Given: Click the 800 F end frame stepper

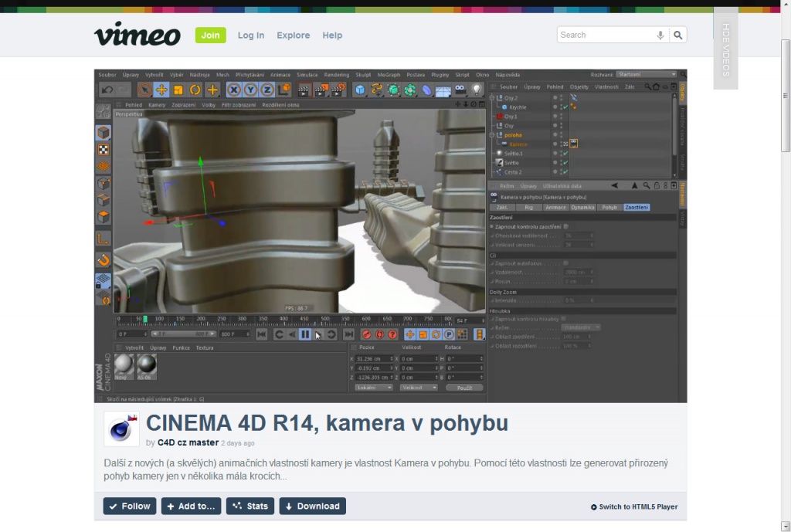Looking at the screenshot, I should coord(248,334).
